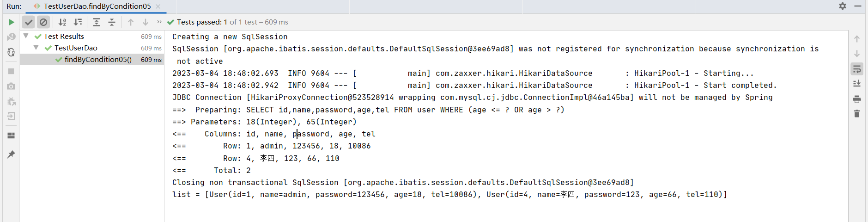Expand all test tree nodes
The image size is (868, 222).
(96, 22)
